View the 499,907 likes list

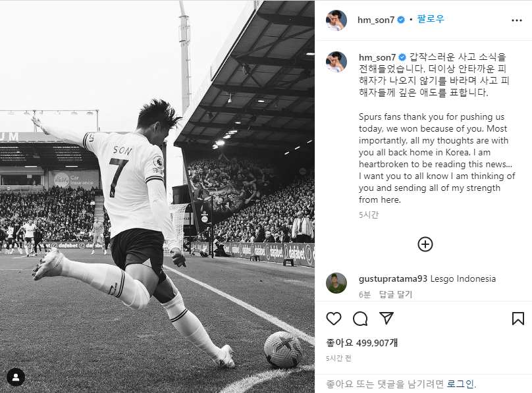(x=361, y=343)
